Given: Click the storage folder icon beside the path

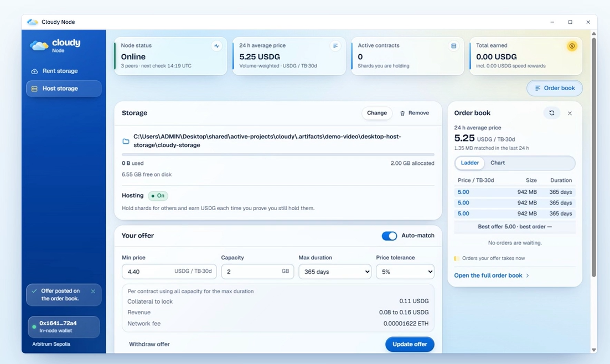Looking at the screenshot, I should 126,141.
